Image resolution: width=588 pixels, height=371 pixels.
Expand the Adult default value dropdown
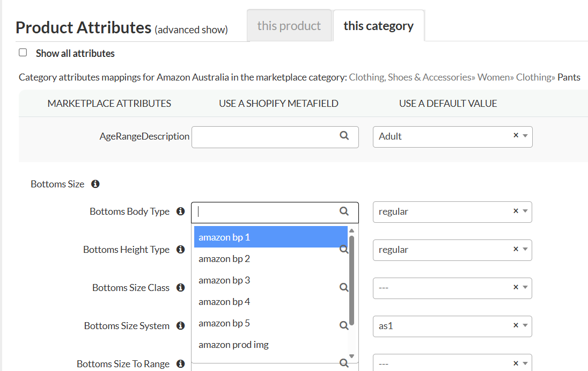pyautogui.click(x=525, y=136)
